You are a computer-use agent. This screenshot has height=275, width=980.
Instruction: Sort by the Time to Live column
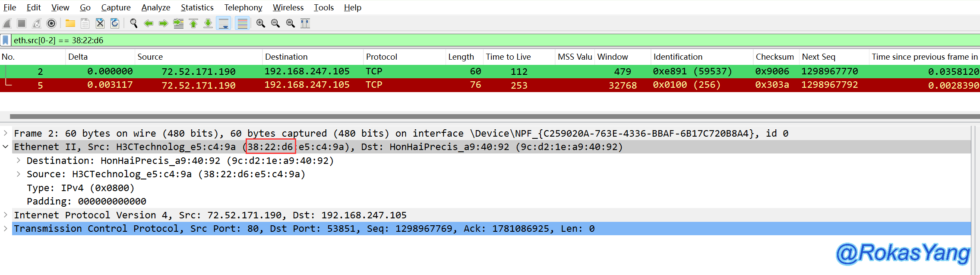pos(508,57)
